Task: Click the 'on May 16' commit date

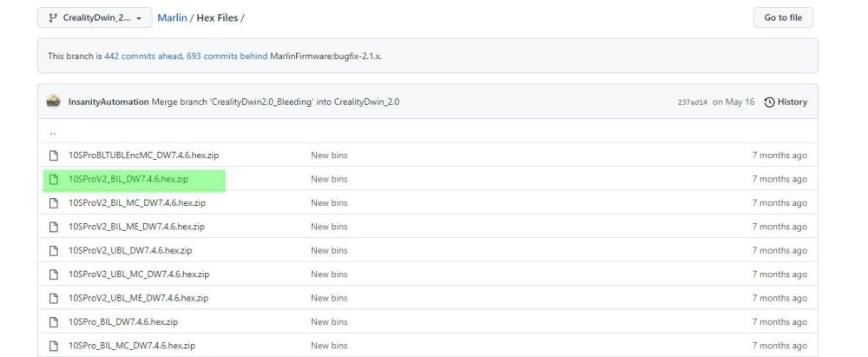Action: 733,102
